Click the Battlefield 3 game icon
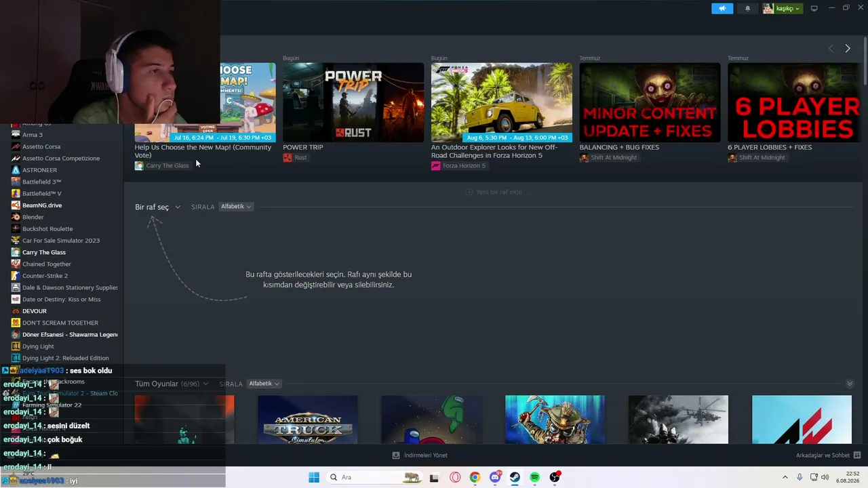This screenshot has width=868, height=488. [16, 182]
